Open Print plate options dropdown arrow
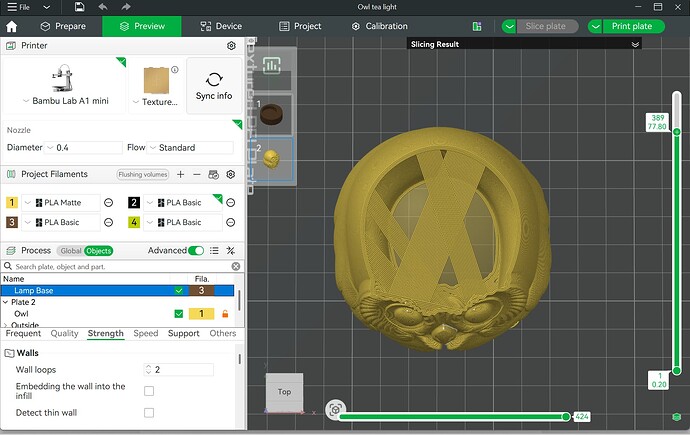The image size is (690, 435). 595,26
